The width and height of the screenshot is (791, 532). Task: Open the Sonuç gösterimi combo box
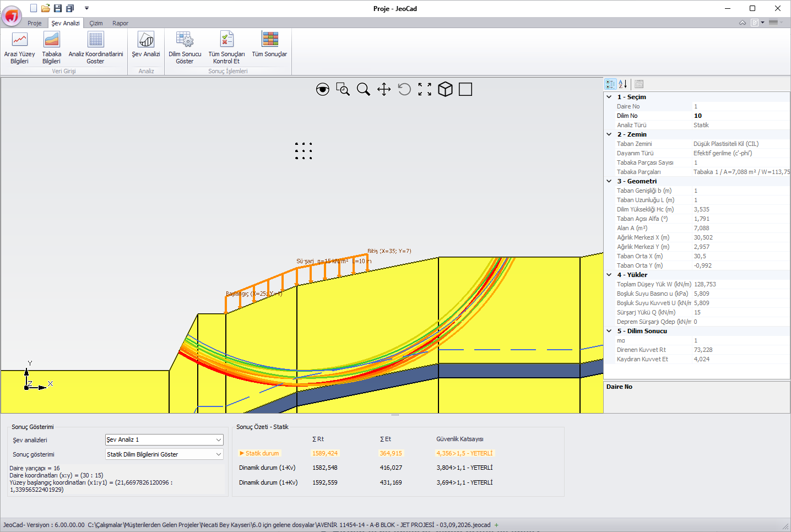point(164,454)
